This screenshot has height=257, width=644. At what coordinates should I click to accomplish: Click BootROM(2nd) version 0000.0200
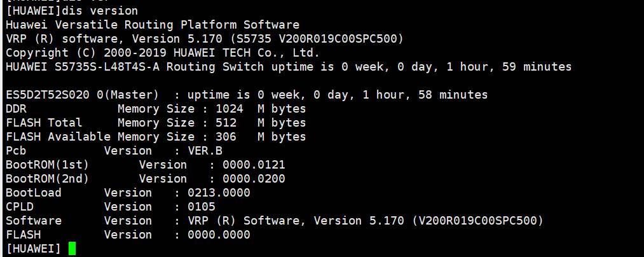(254, 179)
